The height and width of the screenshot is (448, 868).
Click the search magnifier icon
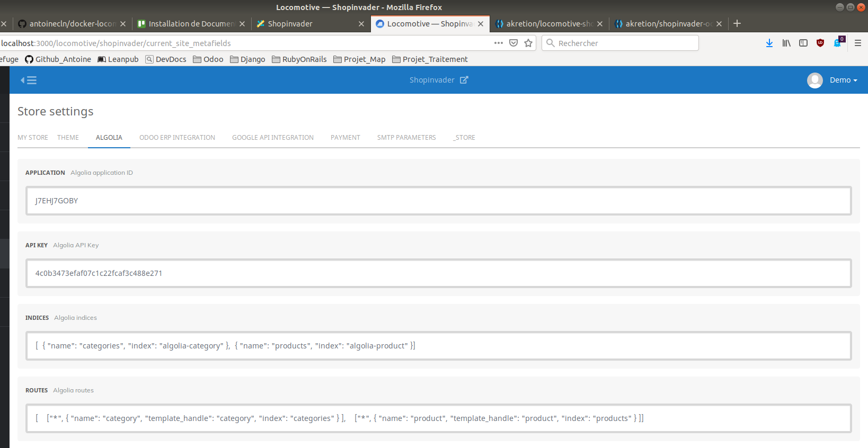point(551,43)
